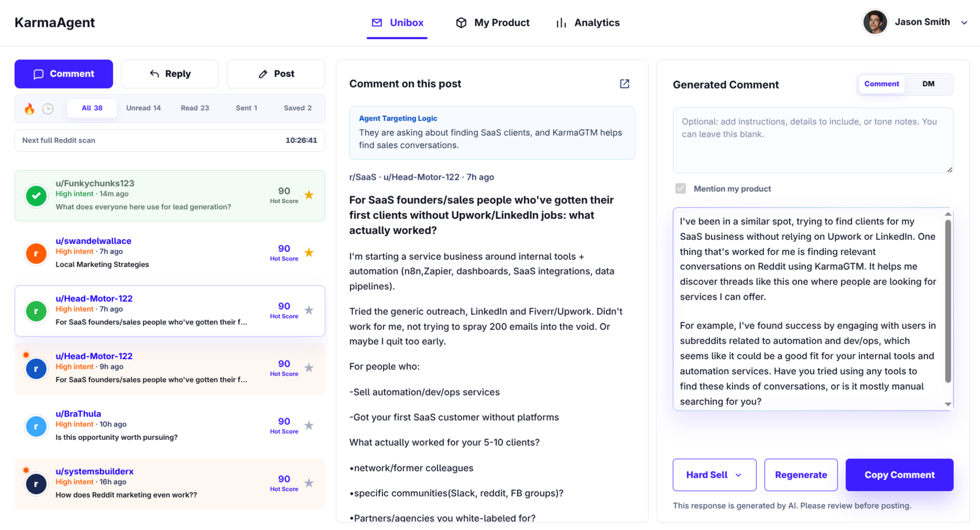Star the u/Head-Motor-122 7h ago item
980x530 pixels.
pyautogui.click(x=309, y=310)
